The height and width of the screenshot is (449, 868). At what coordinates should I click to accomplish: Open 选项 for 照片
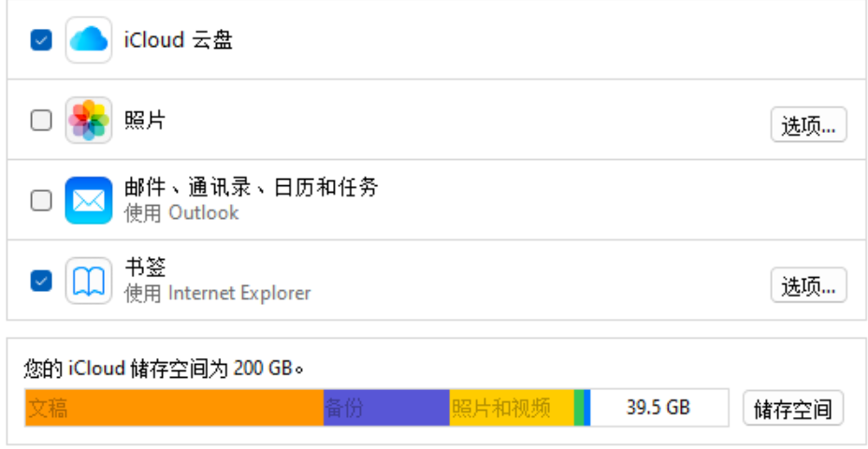[808, 125]
